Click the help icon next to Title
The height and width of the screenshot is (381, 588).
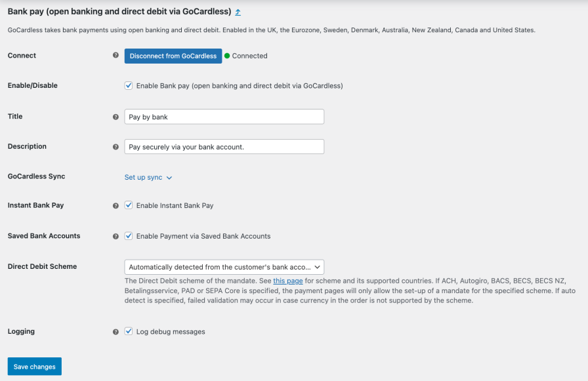115,117
